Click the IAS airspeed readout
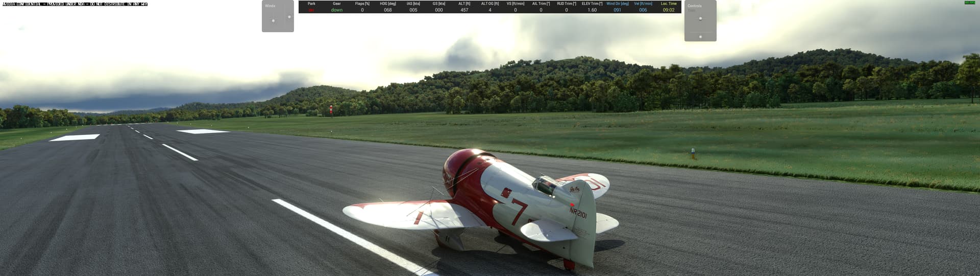The height and width of the screenshot is (276, 980). tap(413, 10)
